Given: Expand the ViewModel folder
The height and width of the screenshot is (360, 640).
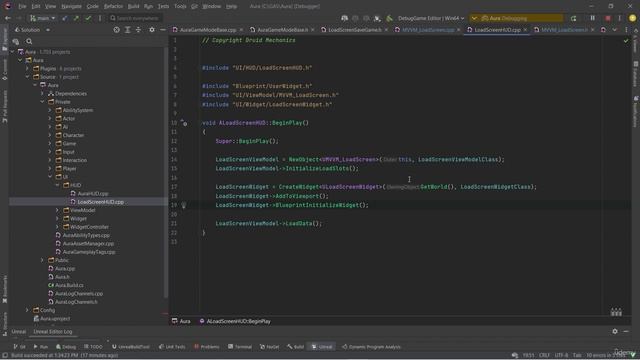Looking at the screenshot, I should pyautogui.click(x=57, y=210).
